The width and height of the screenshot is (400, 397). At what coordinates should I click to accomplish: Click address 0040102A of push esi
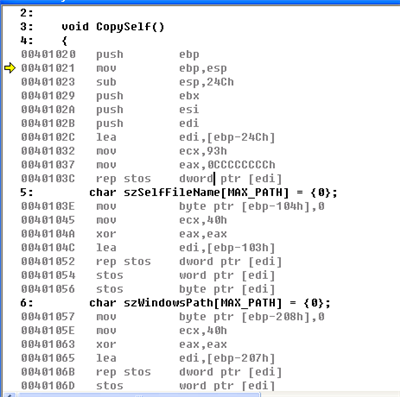(x=48, y=110)
